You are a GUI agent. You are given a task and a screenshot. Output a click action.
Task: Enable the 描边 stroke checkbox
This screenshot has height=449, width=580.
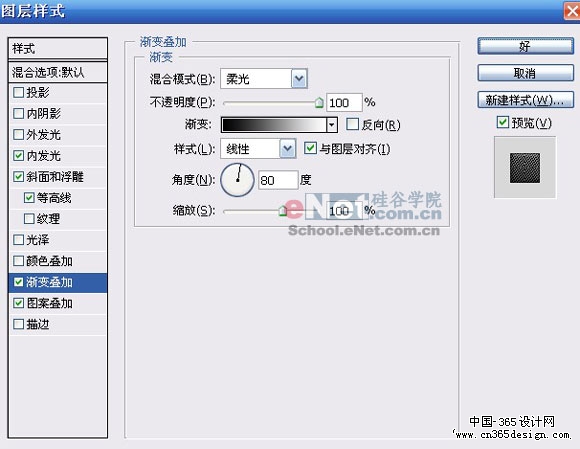(18, 324)
